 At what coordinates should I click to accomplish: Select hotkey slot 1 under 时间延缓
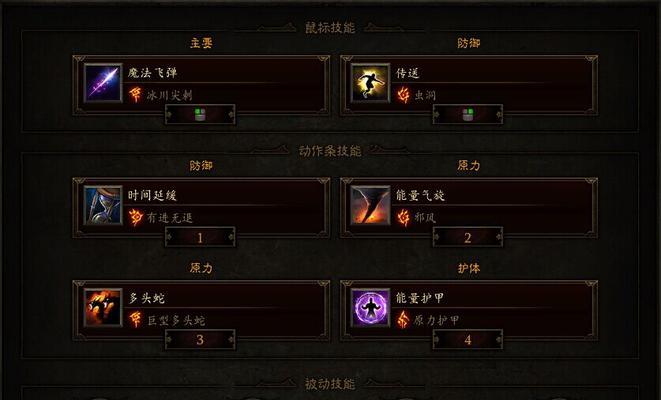(x=200, y=237)
